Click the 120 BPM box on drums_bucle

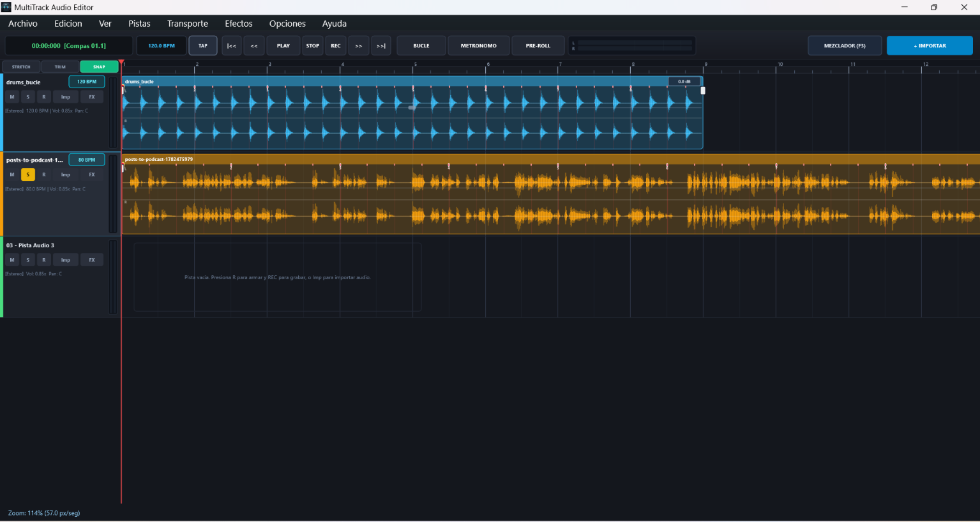click(87, 82)
